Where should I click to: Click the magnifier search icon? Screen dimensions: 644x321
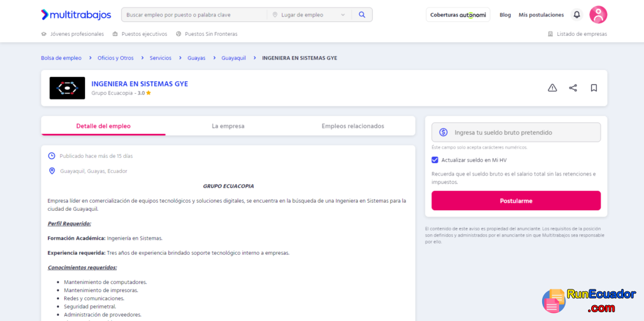point(362,15)
